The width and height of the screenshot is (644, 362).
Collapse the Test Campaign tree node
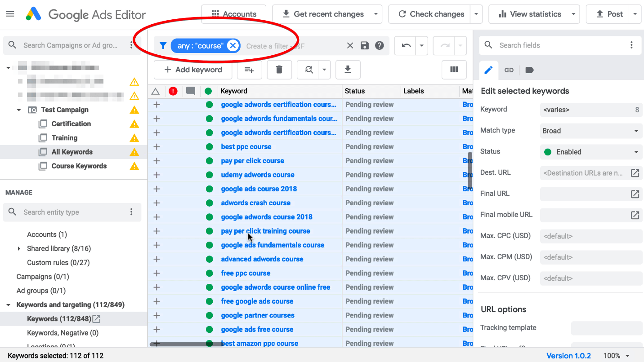(x=19, y=110)
